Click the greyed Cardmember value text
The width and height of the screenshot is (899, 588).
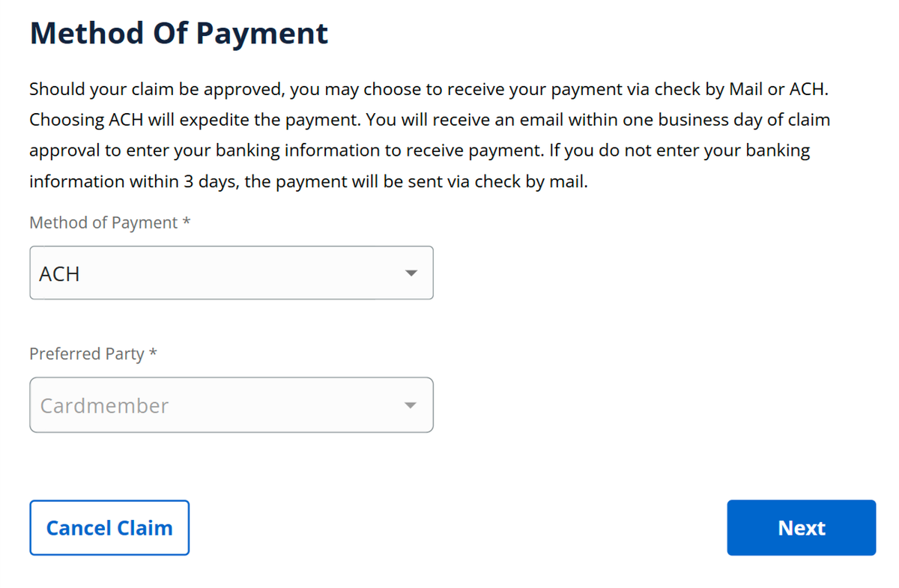click(x=104, y=406)
